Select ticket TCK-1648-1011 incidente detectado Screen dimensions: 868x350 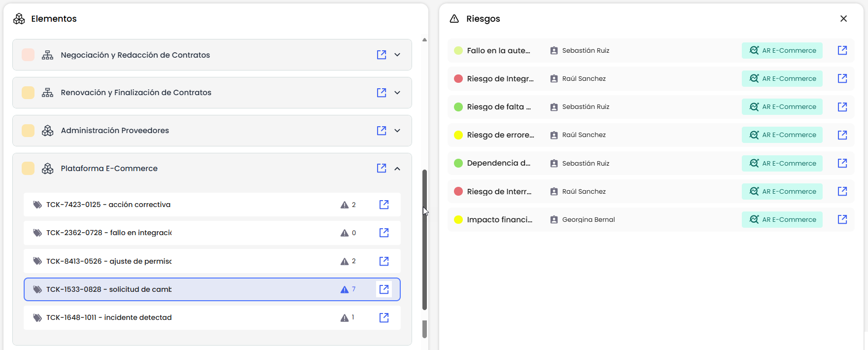pyautogui.click(x=109, y=317)
